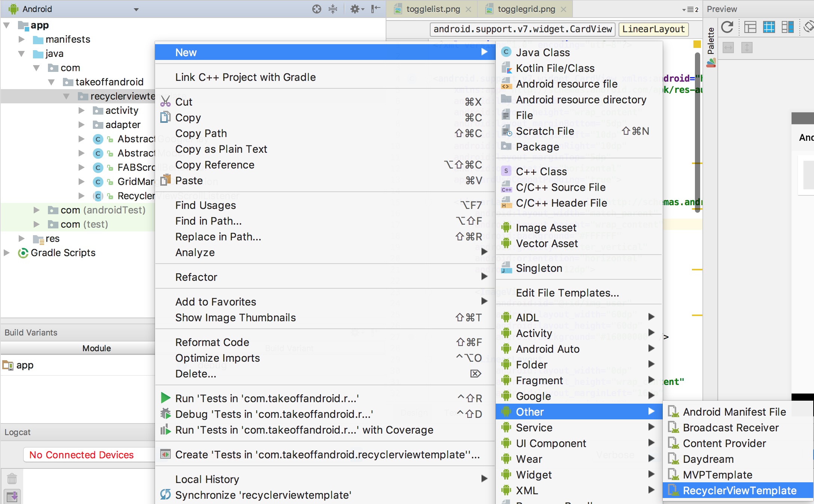This screenshot has width=814, height=504.
Task: Switch to the togglegrid.png tab
Action: point(526,9)
